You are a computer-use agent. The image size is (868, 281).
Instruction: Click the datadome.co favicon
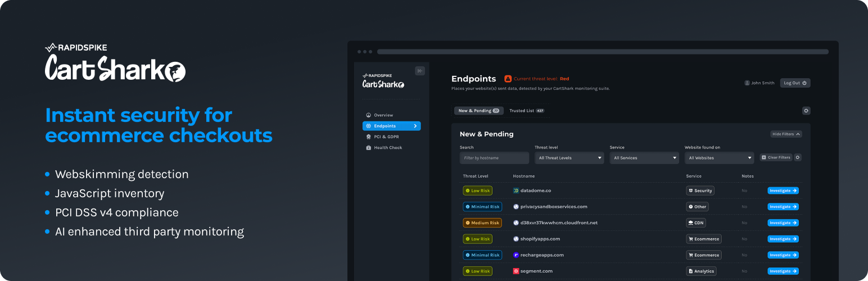coord(516,191)
